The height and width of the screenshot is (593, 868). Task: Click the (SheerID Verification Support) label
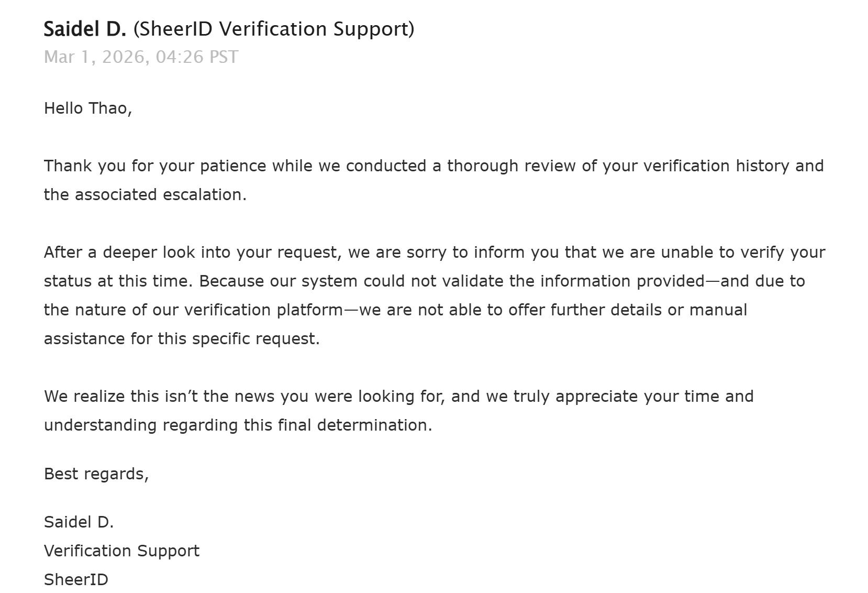(274, 29)
